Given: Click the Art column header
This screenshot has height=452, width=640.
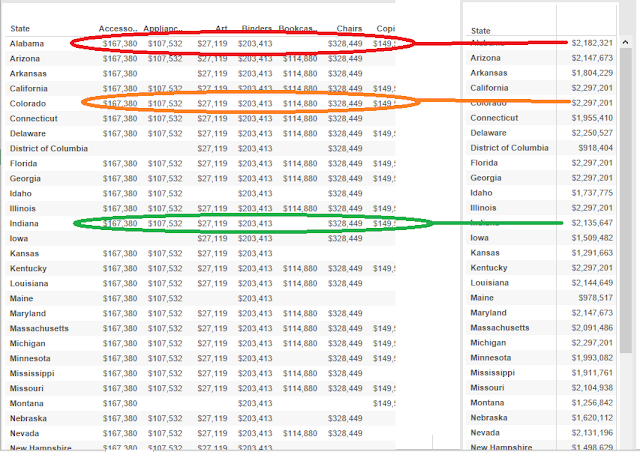Looking at the screenshot, I should point(221,29).
